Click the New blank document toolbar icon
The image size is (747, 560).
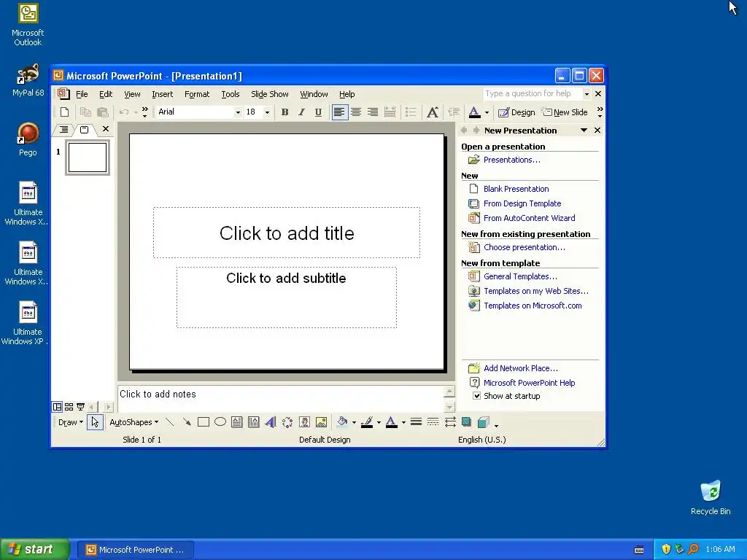64,112
